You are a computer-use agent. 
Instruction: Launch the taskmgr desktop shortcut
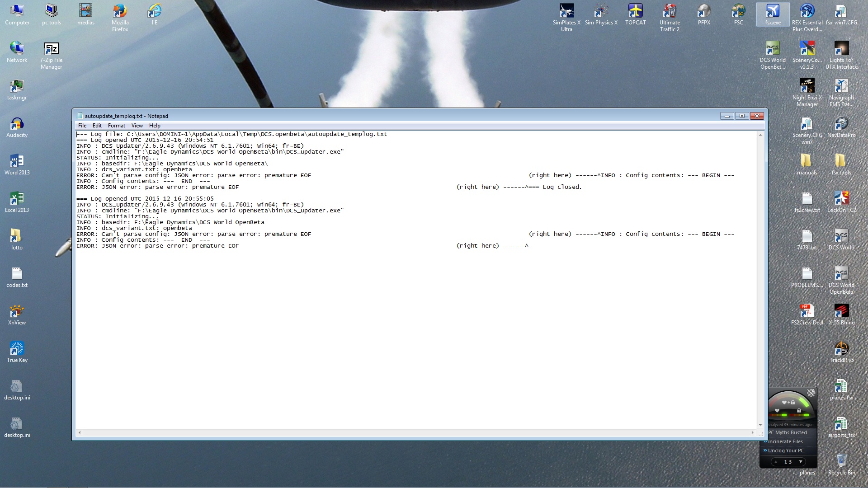pyautogui.click(x=17, y=89)
